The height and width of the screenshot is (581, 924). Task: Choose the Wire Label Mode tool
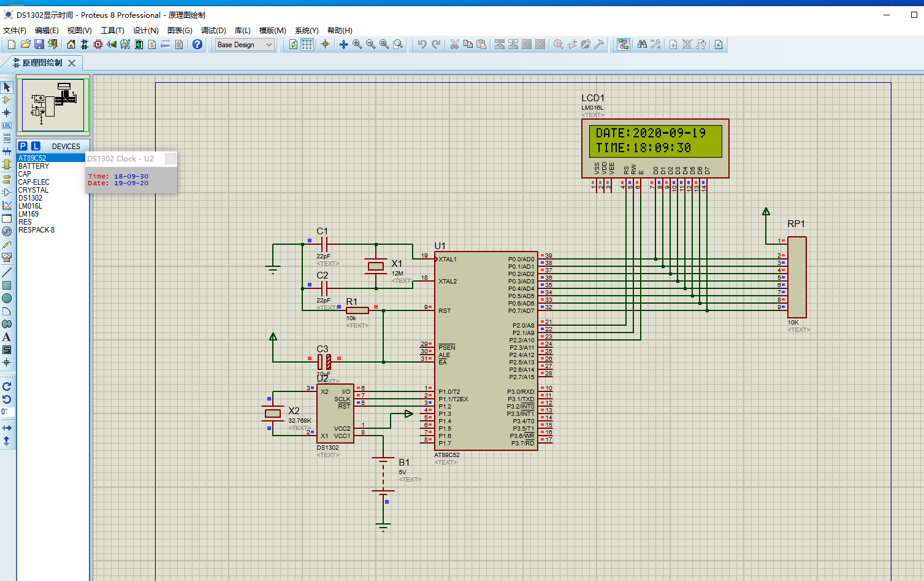[x=7, y=125]
